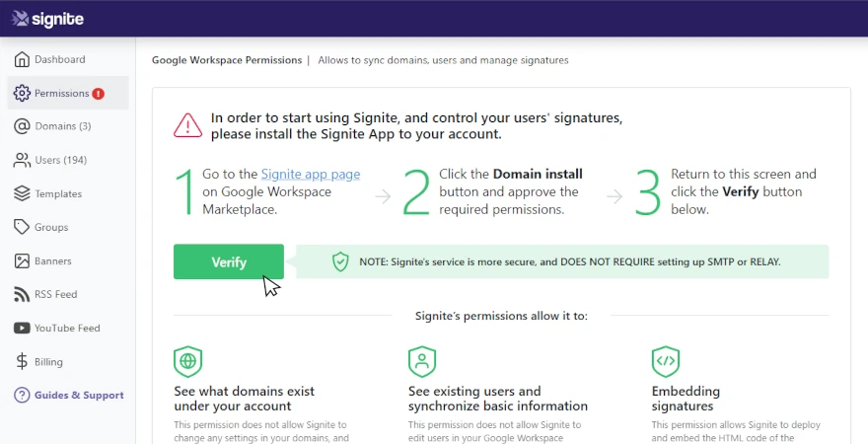
Task: Click the green Verify button
Action: point(229,261)
